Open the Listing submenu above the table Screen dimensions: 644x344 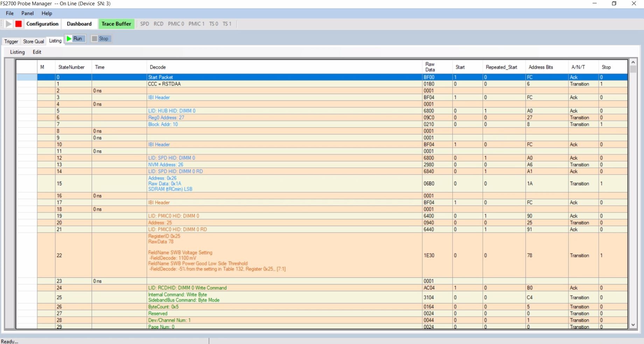point(17,52)
